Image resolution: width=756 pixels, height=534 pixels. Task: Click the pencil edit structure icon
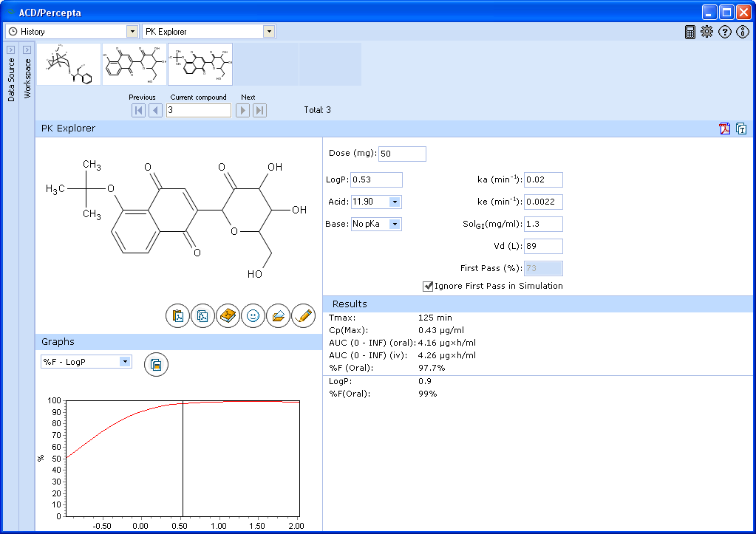303,315
